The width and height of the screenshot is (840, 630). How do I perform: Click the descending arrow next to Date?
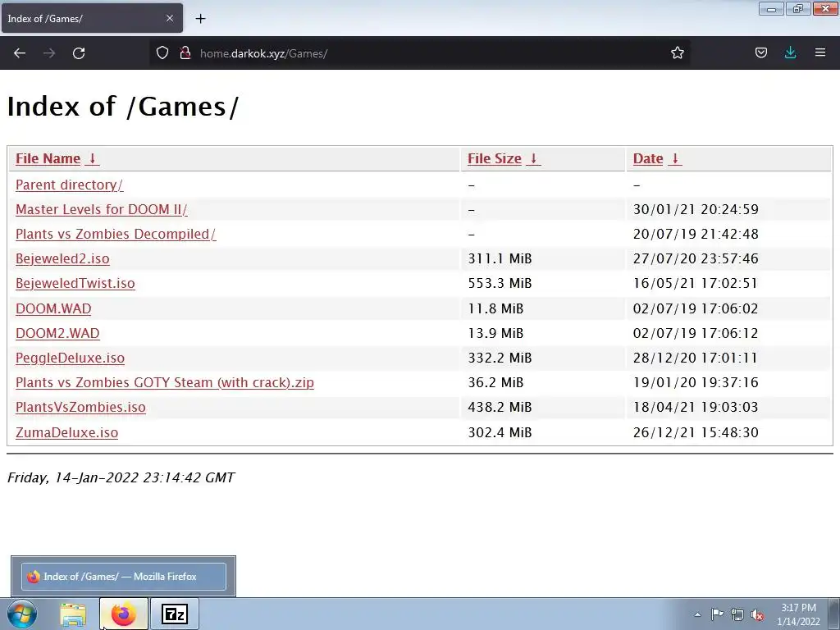click(x=675, y=158)
